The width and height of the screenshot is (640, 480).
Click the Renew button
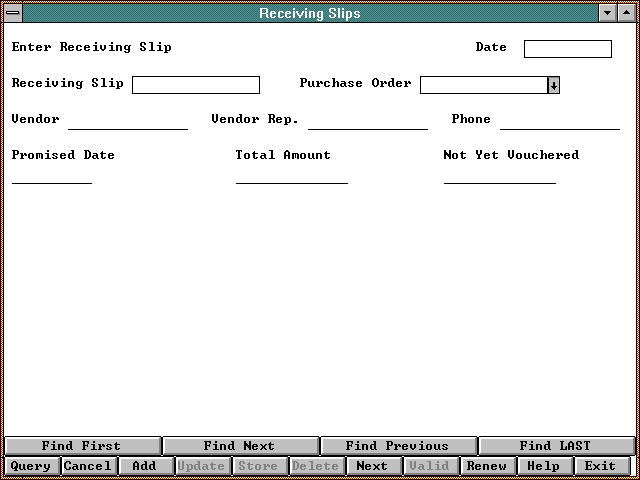pyautogui.click(x=487, y=466)
